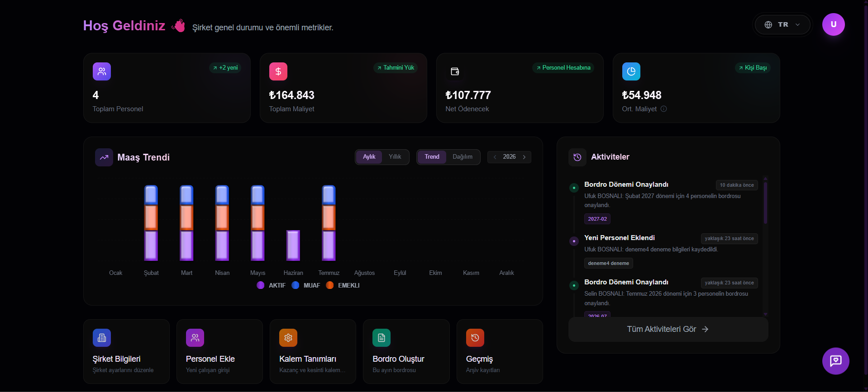Open the TR language dropdown
Viewport: 868px width, 392px height.
point(782,24)
